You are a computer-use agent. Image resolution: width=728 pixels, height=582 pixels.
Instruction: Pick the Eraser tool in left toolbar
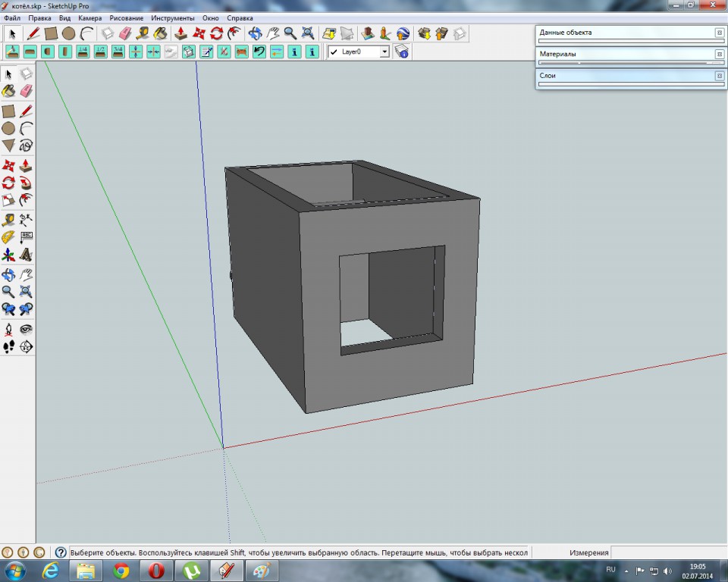click(27, 92)
